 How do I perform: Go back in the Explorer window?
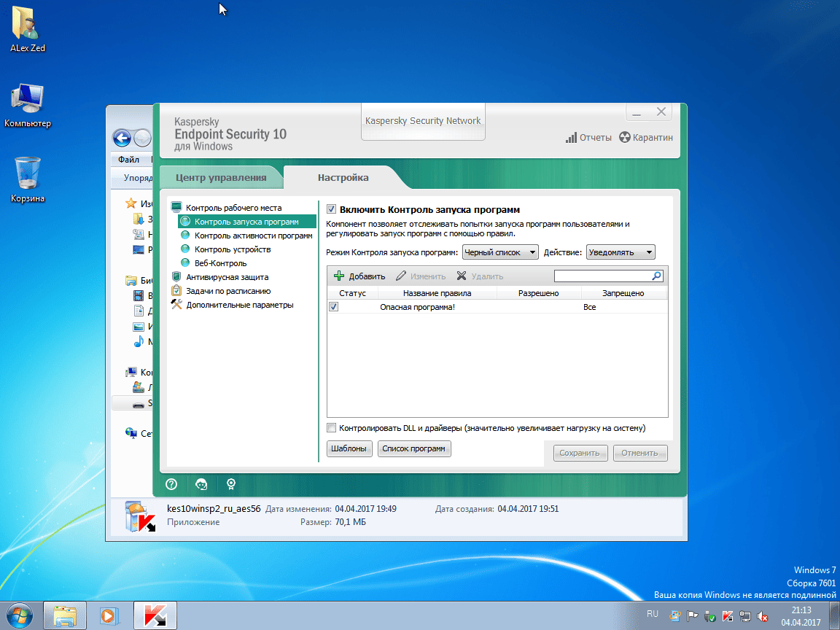(122, 139)
